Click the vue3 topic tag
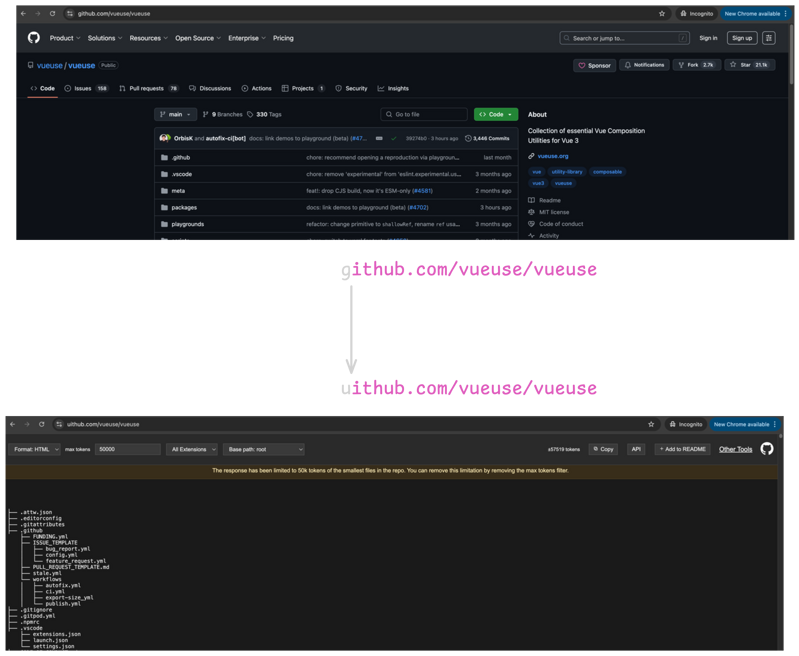The image size is (799, 656). (x=538, y=183)
